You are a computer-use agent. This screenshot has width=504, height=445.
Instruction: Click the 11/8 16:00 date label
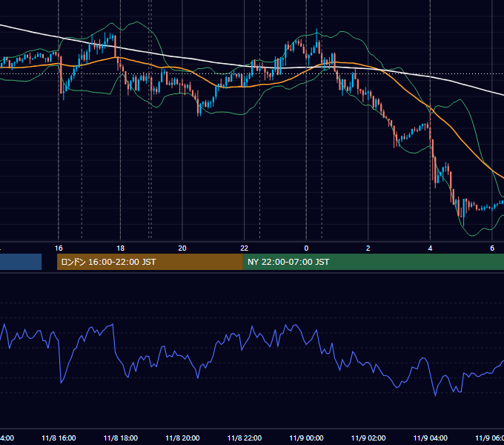coord(59,438)
